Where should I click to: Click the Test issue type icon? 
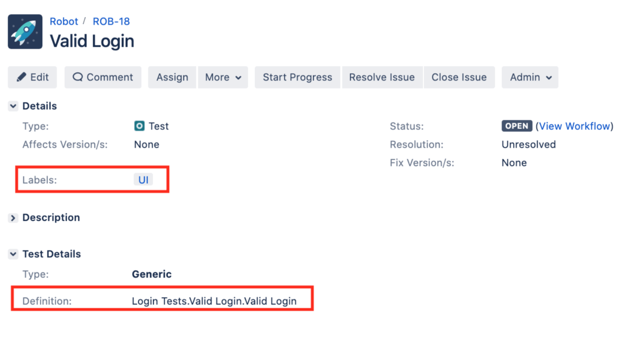(x=139, y=126)
